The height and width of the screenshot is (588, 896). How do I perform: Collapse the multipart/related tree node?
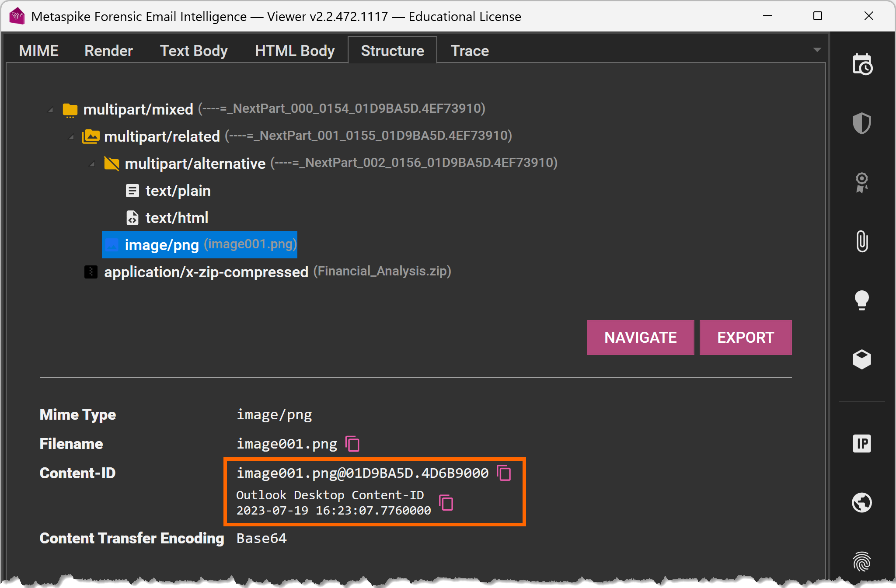71,137
